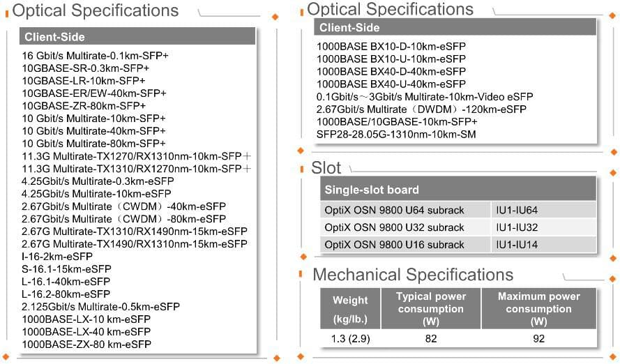Click the Weight (kg/lb.) column header
This screenshot has height=364, width=620.
pyautogui.click(x=350, y=309)
